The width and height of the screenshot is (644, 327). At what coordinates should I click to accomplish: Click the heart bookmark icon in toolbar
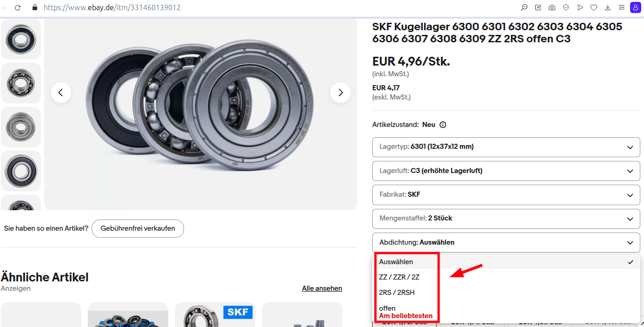coord(594,7)
